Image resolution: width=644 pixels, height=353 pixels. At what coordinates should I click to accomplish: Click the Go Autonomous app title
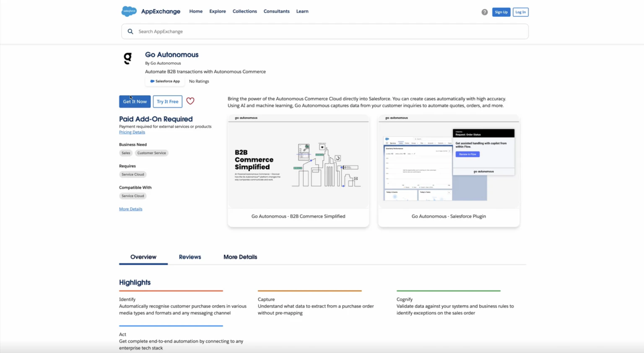(172, 55)
